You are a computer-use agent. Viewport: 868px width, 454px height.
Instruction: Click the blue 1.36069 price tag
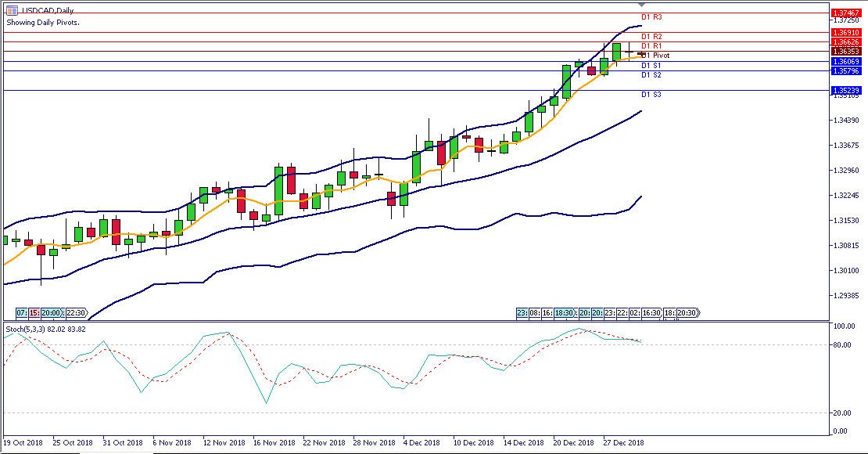click(x=847, y=61)
